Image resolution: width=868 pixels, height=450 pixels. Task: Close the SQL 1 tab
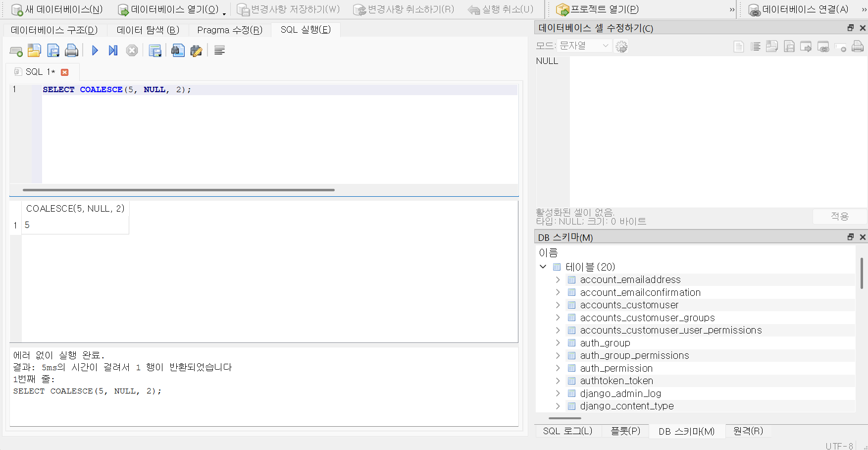pyautogui.click(x=64, y=72)
